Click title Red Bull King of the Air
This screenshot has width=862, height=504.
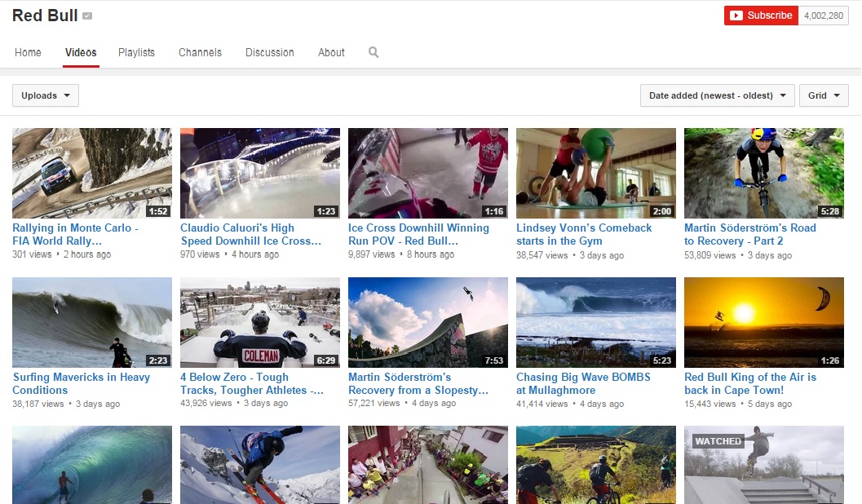750,383
